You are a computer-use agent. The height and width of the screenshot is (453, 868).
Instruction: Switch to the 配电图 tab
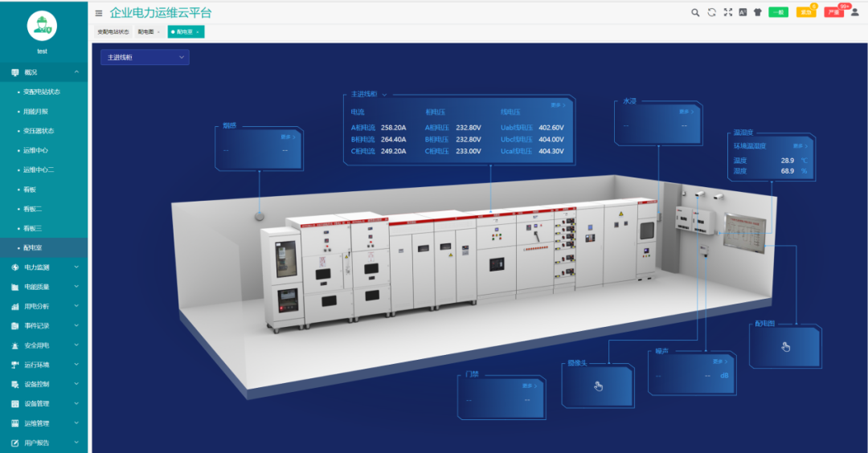click(149, 32)
